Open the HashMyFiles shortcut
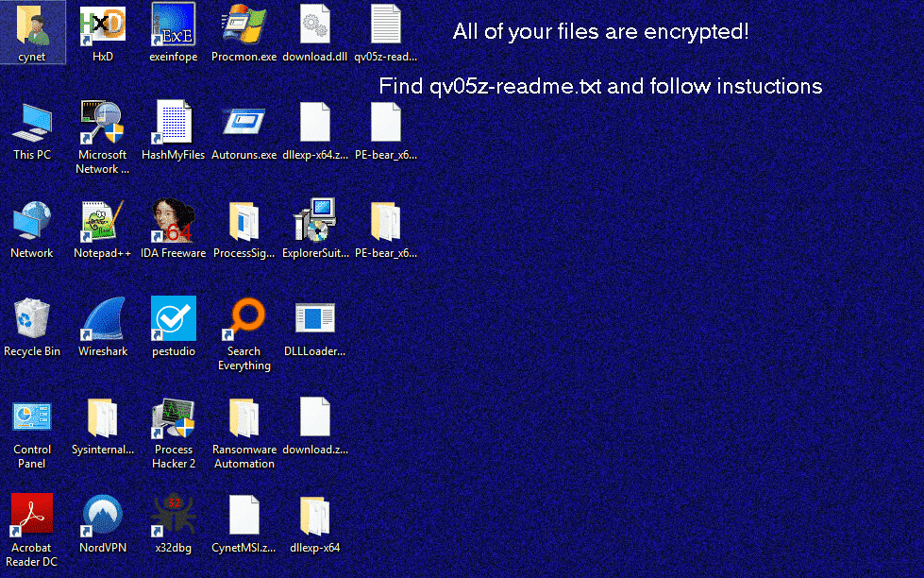This screenshot has width=924, height=578. (x=174, y=124)
